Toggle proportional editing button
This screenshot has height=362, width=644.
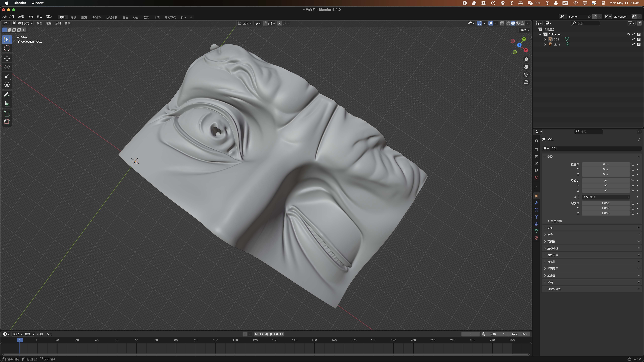coord(279,23)
